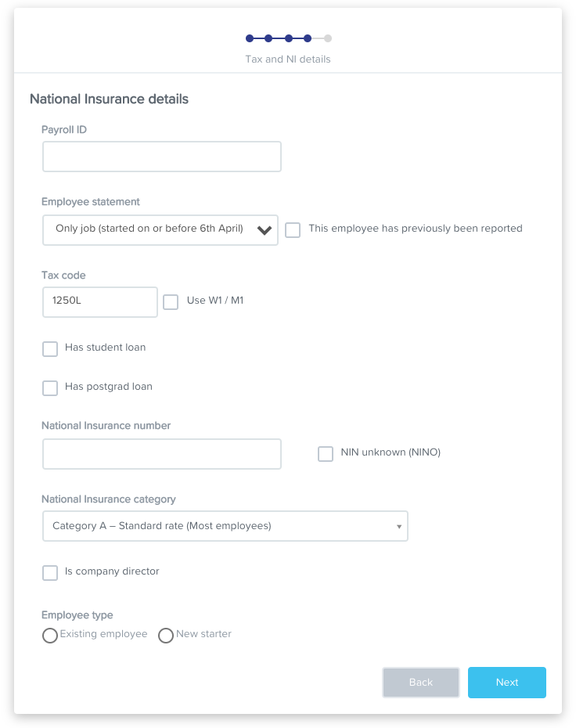Click the Employee statement chevron arrow
576x728 pixels.
tap(264, 230)
